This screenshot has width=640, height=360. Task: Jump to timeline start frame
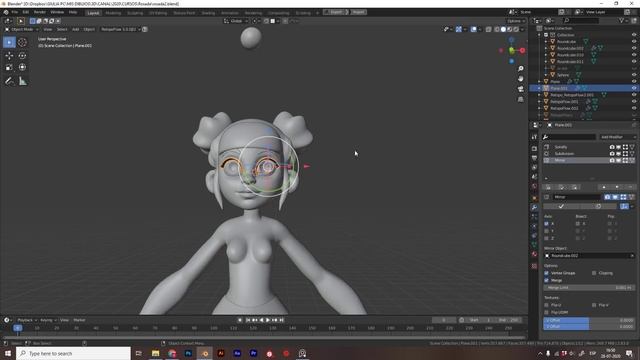[248, 320]
